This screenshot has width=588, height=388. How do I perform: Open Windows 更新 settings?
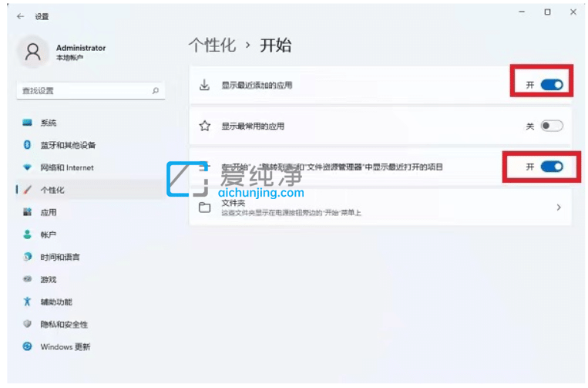[x=90, y=346]
